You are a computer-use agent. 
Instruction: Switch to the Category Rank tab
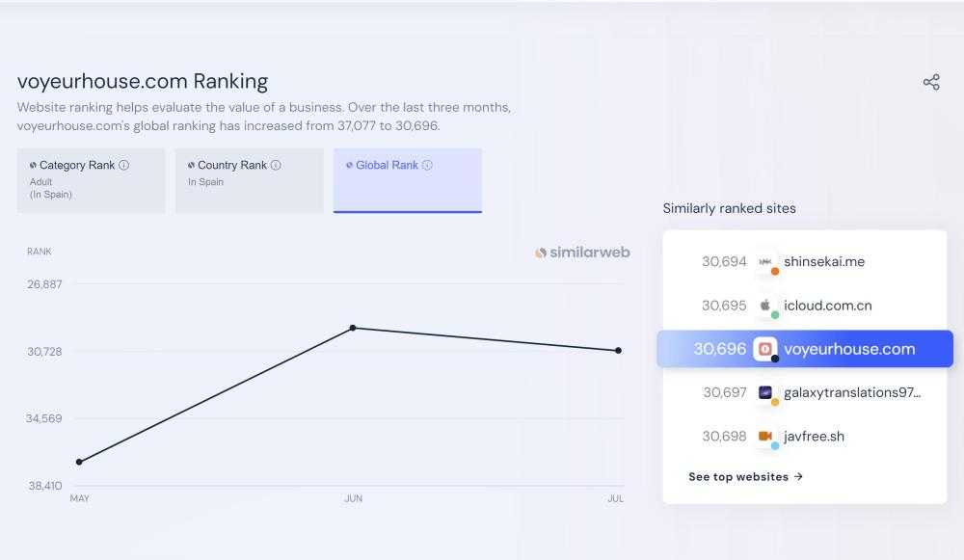point(91,180)
